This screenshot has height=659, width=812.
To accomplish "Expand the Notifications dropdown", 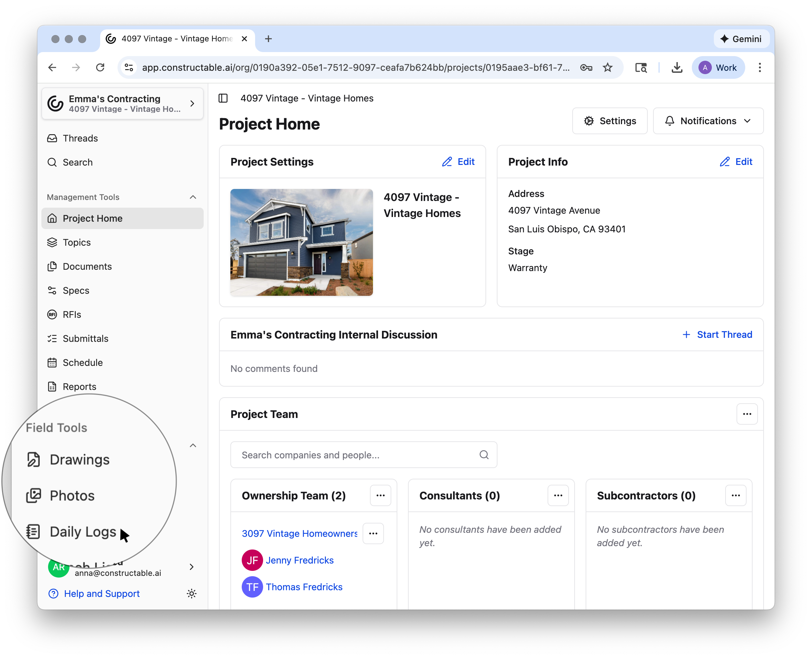I will (x=708, y=121).
